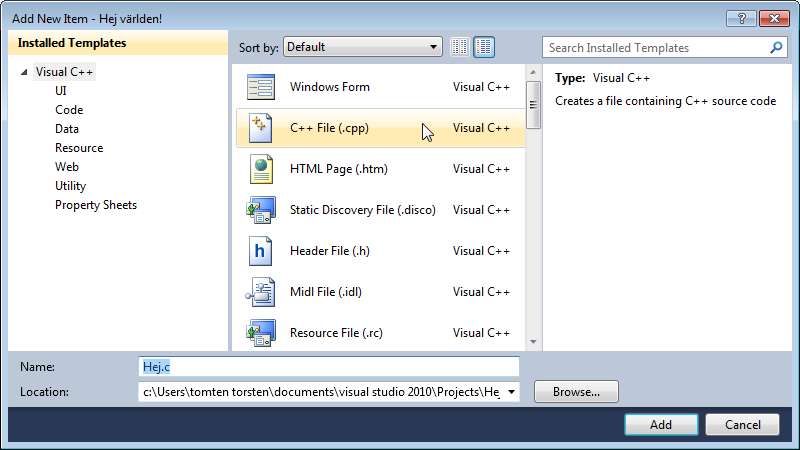Click the 'Windows Form' template name

tap(330, 87)
